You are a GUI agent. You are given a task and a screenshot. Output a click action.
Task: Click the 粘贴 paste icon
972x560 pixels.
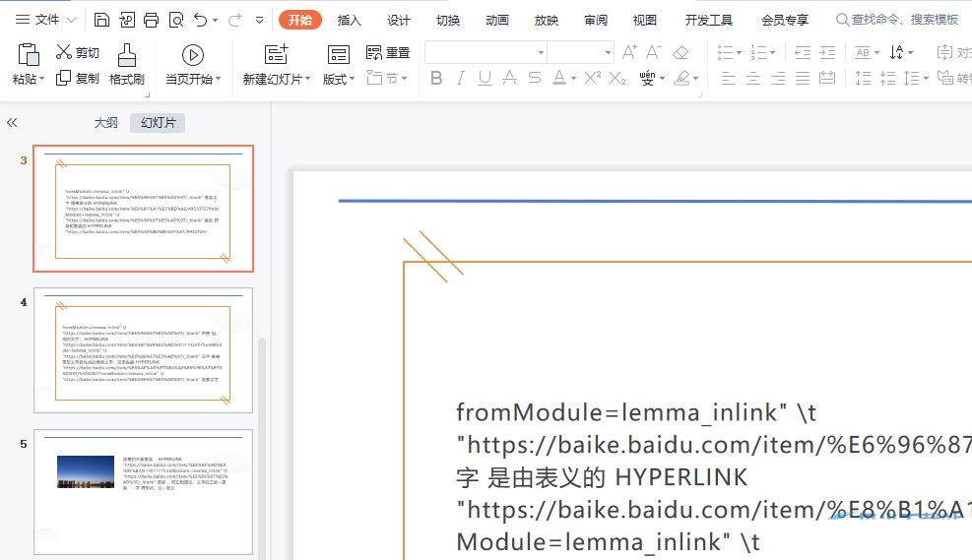28,55
